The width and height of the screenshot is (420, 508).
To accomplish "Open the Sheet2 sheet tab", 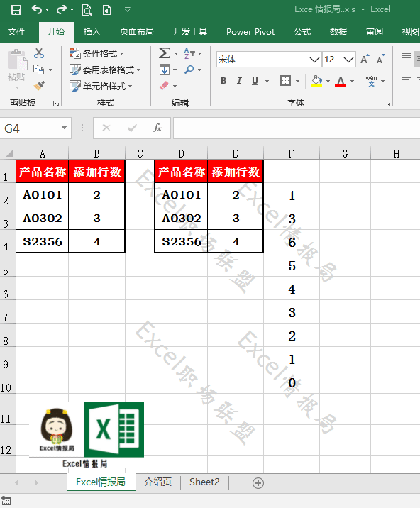I will tap(204, 482).
